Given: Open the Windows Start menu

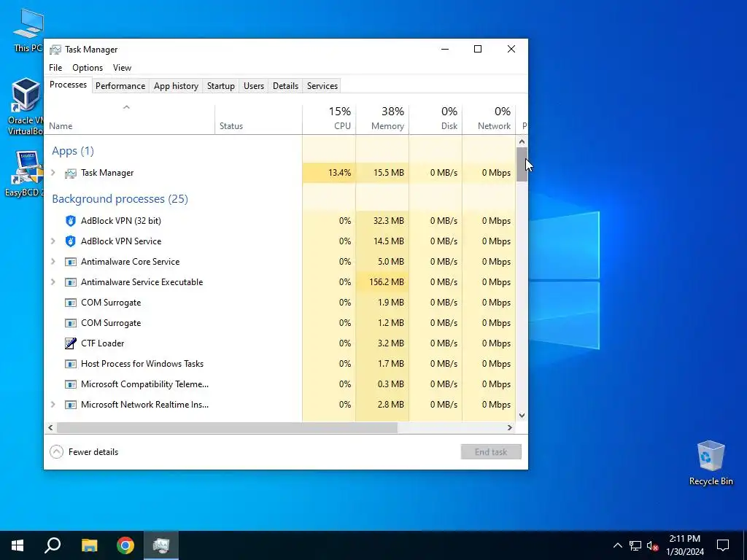Looking at the screenshot, I should click(18, 545).
